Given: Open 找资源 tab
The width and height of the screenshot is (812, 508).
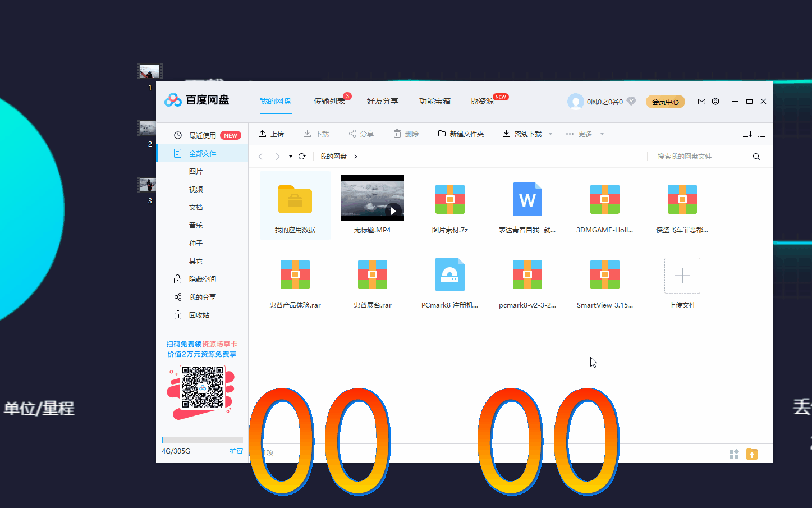Looking at the screenshot, I should (x=482, y=101).
